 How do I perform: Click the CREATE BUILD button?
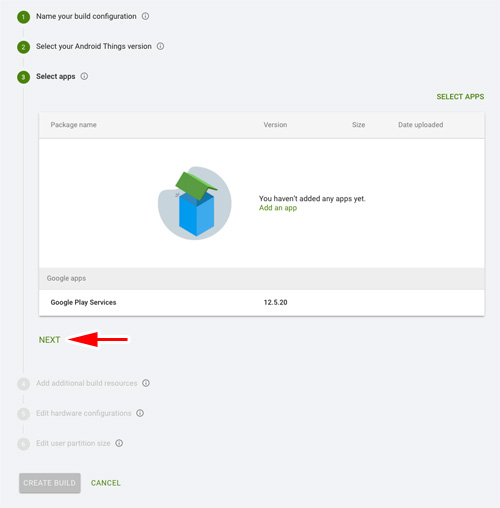tap(50, 483)
